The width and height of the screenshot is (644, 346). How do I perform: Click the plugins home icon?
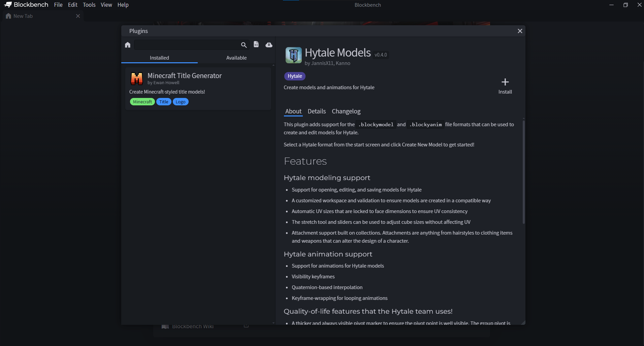pos(128,45)
